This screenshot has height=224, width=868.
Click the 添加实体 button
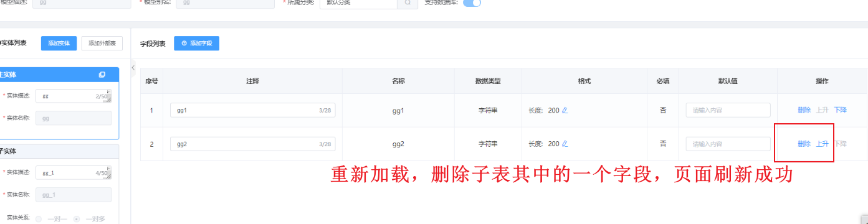coord(59,43)
